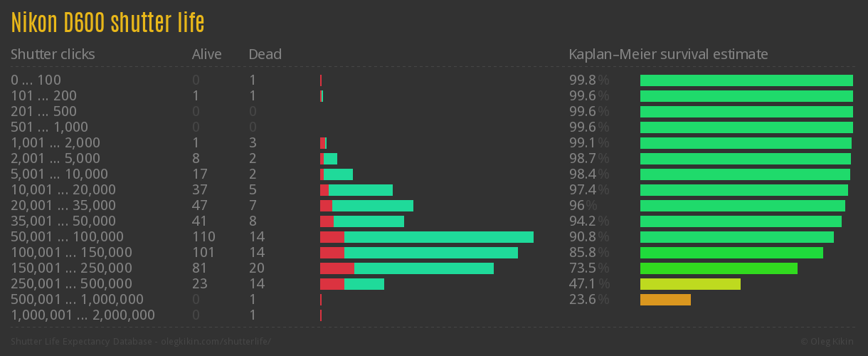Click the red dead bar for 150,001 … 250,000
This screenshot has width=868, height=356.
pyautogui.click(x=337, y=268)
